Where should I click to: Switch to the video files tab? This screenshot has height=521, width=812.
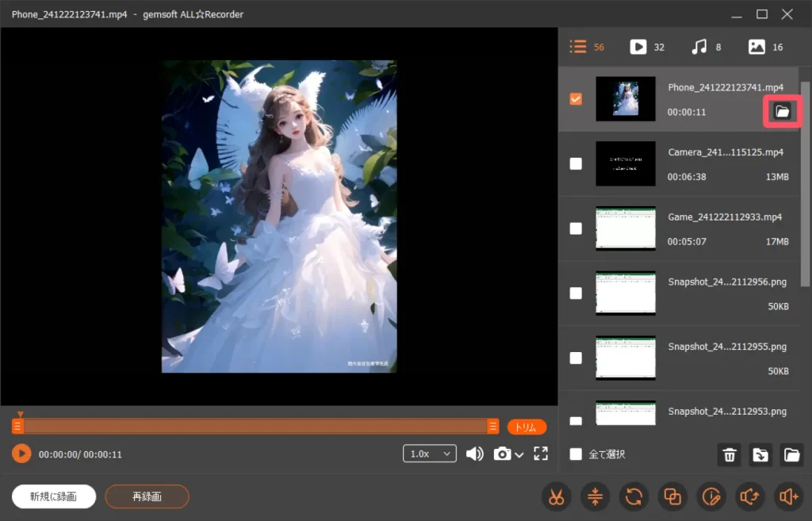(x=638, y=47)
